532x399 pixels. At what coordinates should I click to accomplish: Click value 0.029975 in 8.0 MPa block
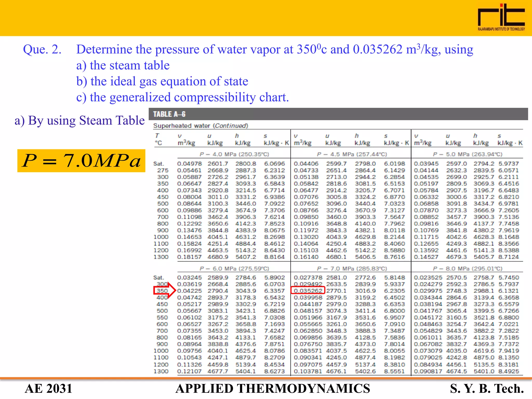click(x=428, y=291)
